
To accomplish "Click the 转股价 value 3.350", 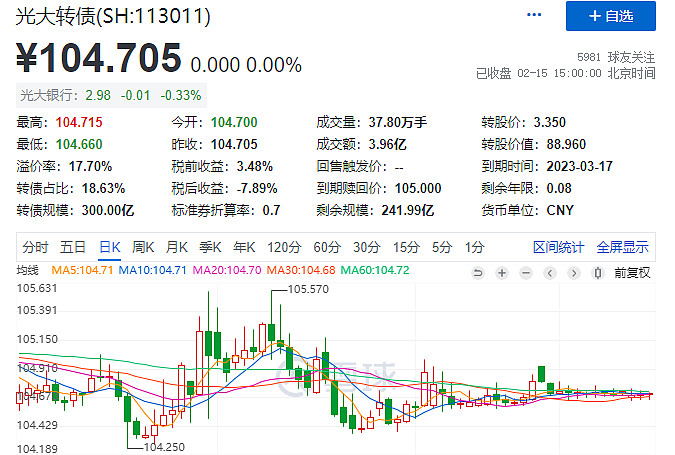I will pos(550,122).
